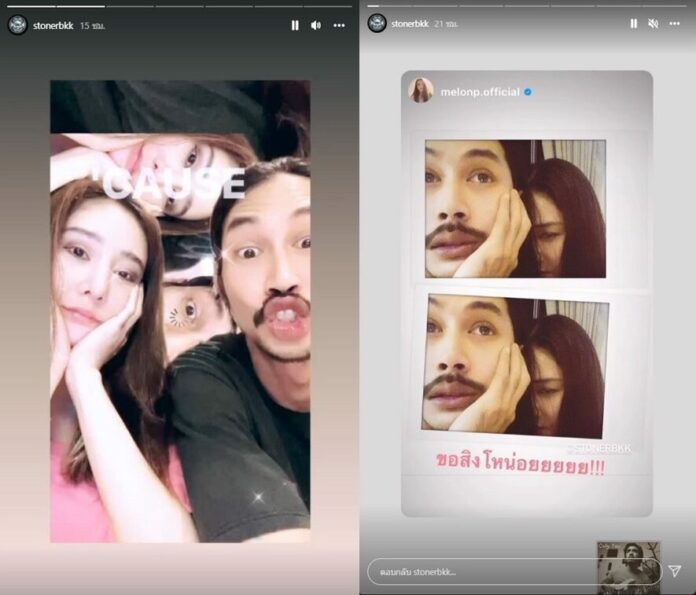
Task: Pause the left story playback
Action: [295, 25]
